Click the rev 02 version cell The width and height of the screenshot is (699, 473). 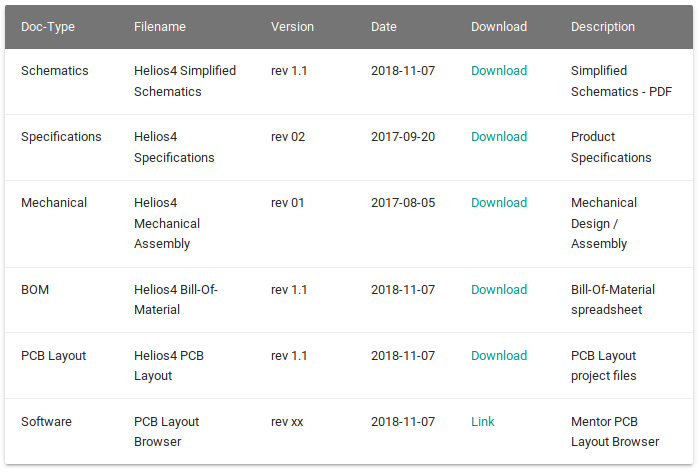pos(288,136)
